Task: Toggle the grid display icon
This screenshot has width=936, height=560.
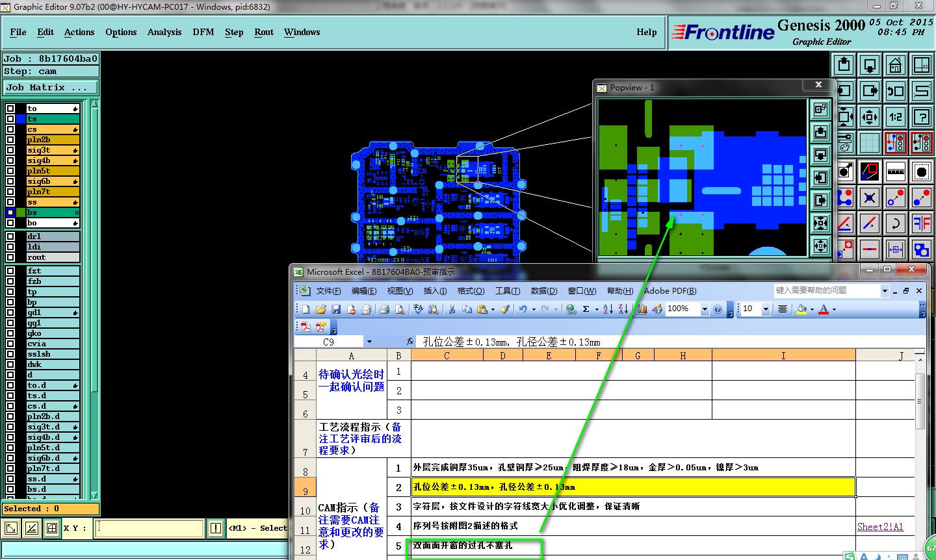Action: click(x=870, y=143)
